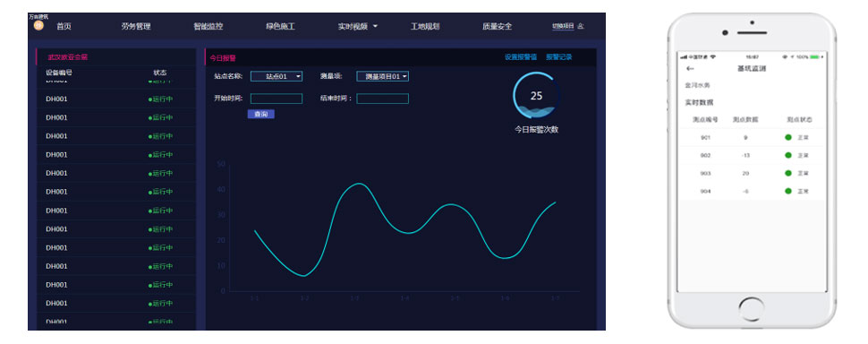Click the 结束时间 end time field
Screen dimensions: 868x344
pos(382,99)
